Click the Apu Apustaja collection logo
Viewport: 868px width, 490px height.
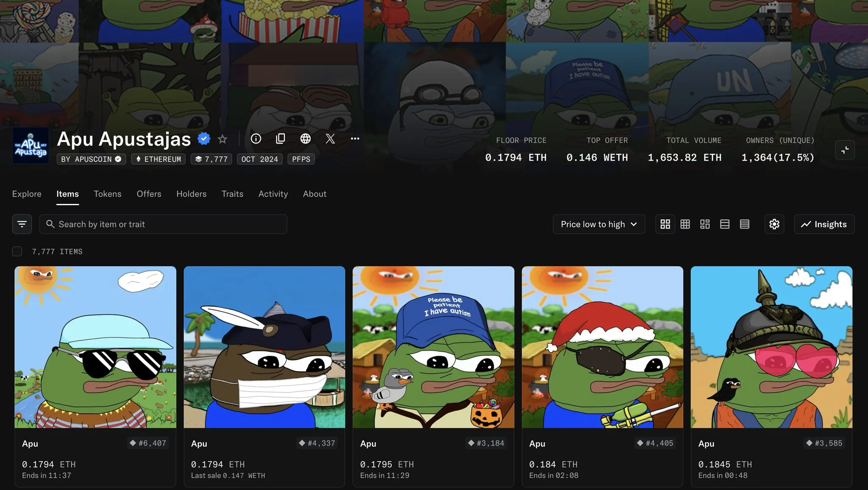[31, 145]
